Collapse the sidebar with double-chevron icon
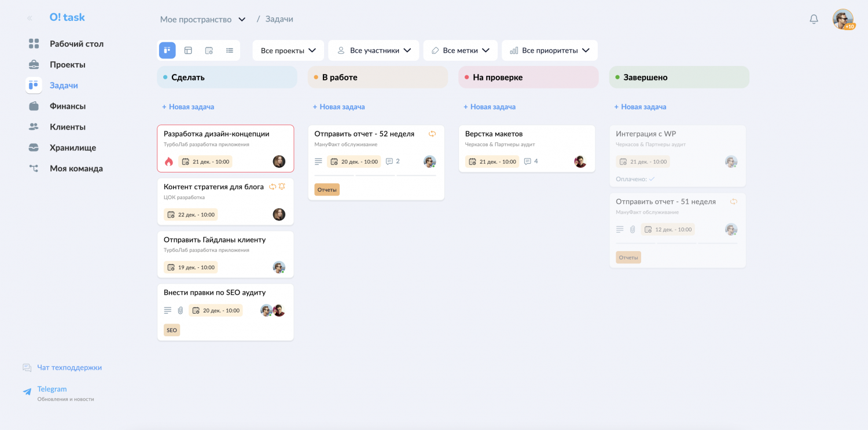This screenshot has width=868, height=430. point(30,18)
